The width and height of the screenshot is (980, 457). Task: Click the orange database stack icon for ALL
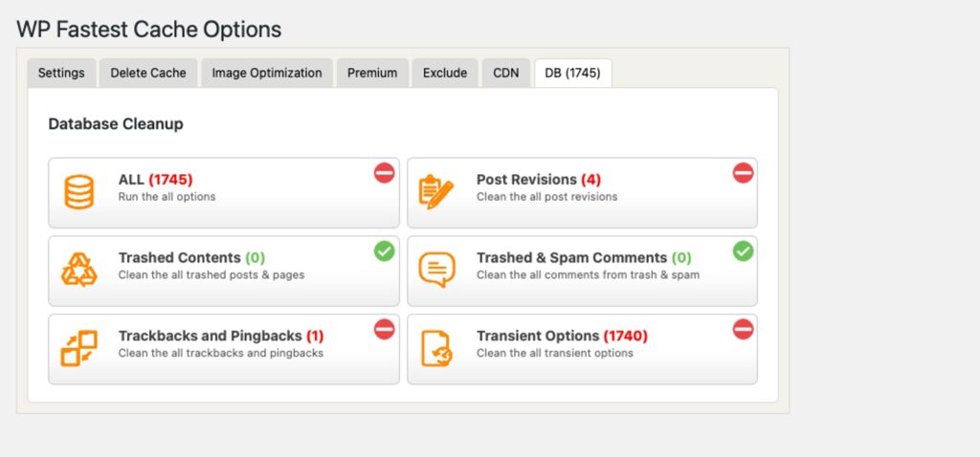pos(79,192)
